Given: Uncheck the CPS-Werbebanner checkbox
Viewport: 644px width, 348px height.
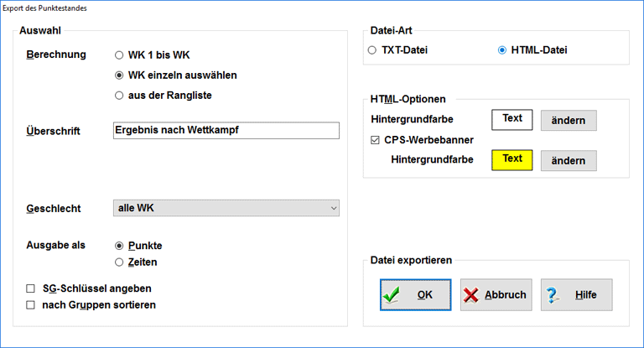Looking at the screenshot, I should tap(376, 140).
